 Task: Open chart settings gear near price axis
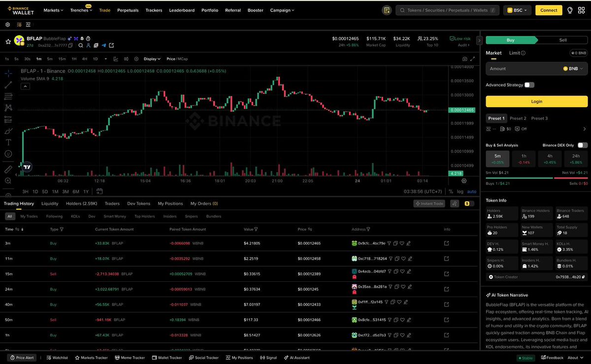coord(464,181)
